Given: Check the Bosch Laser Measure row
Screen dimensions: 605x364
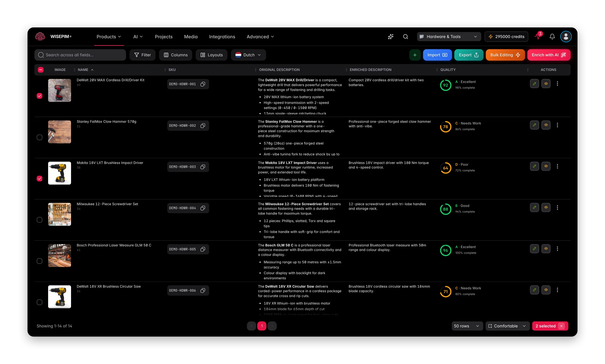Looking at the screenshot, I should click(x=40, y=261).
